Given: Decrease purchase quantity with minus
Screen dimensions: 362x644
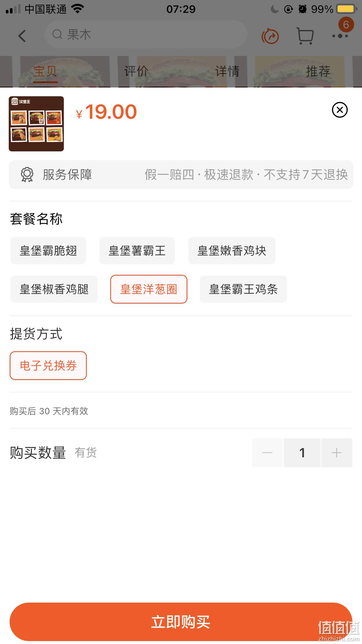Looking at the screenshot, I should coord(267,453).
